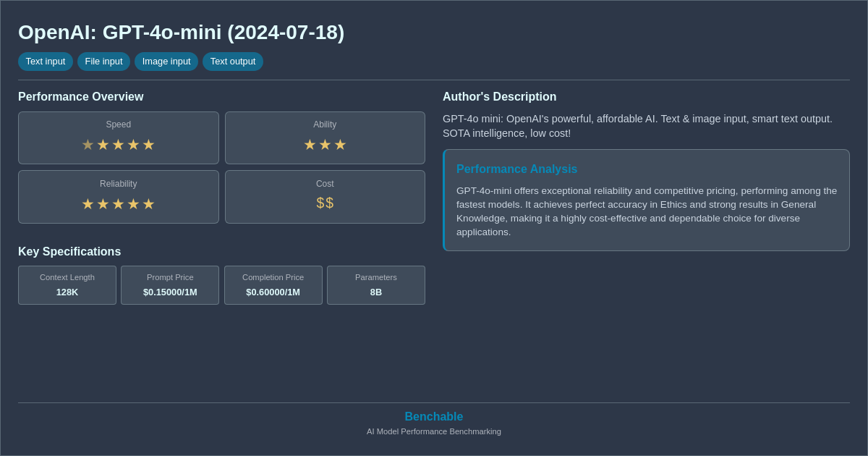Click the Author's Description heading
The height and width of the screenshot is (456, 868).
pyautogui.click(x=499, y=96)
